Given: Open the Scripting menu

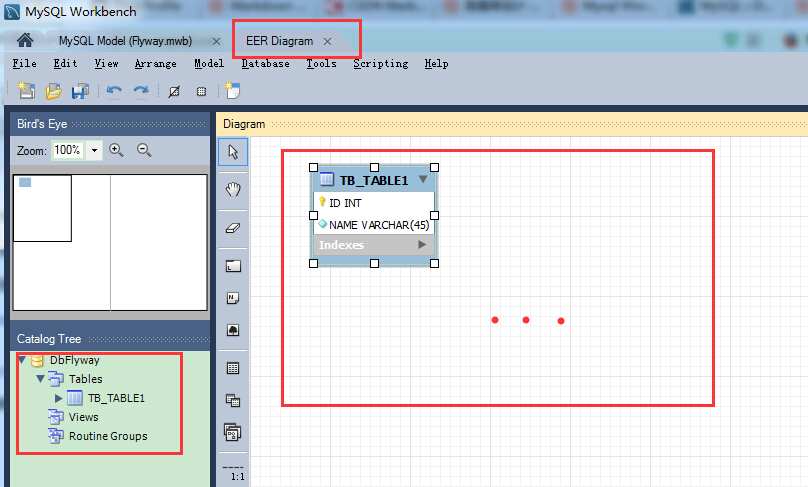Looking at the screenshot, I should [x=381, y=63].
